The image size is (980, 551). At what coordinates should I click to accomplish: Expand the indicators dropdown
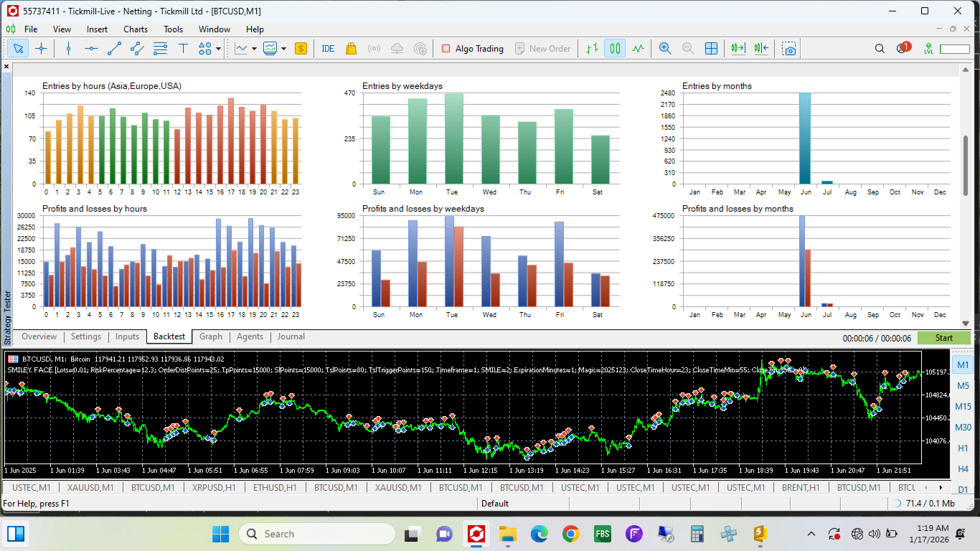coord(284,48)
